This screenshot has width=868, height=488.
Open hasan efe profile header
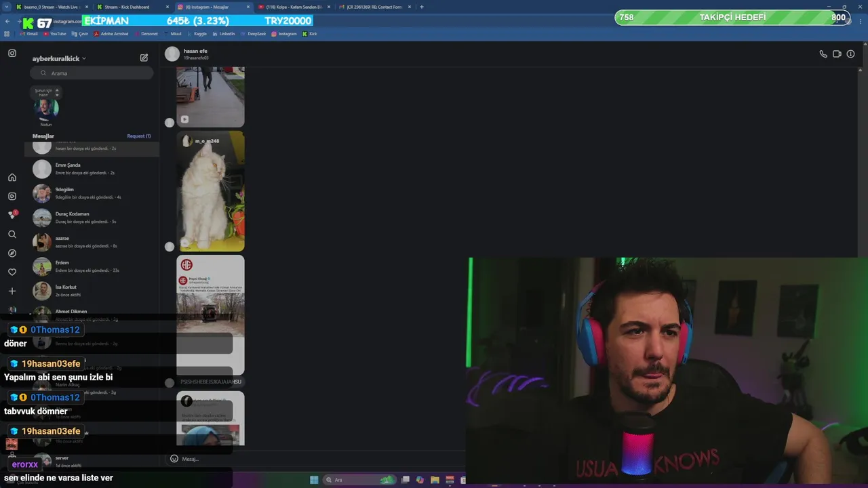point(186,54)
